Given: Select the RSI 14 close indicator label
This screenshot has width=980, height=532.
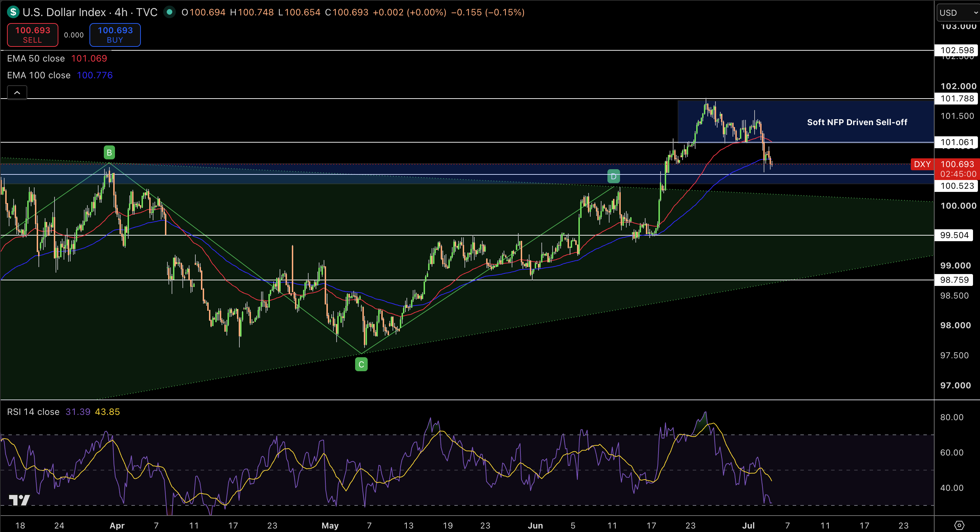Looking at the screenshot, I should tap(33, 412).
